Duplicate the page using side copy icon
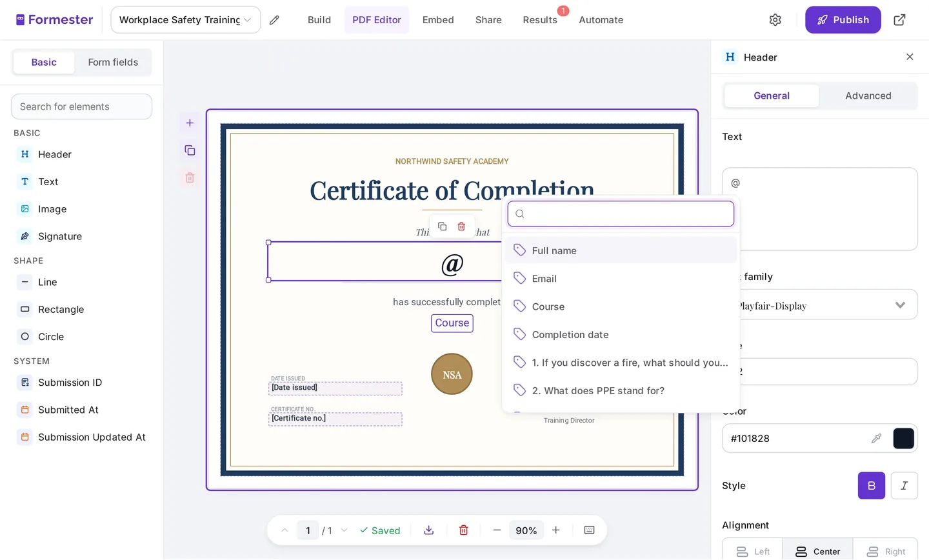The height and width of the screenshot is (560, 929). (x=190, y=150)
